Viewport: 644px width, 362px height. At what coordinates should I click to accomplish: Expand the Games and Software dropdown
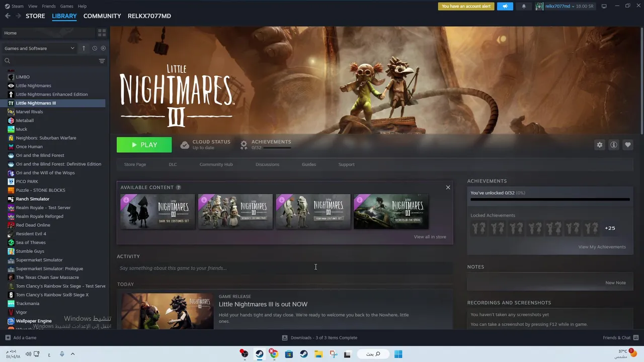[x=39, y=48]
